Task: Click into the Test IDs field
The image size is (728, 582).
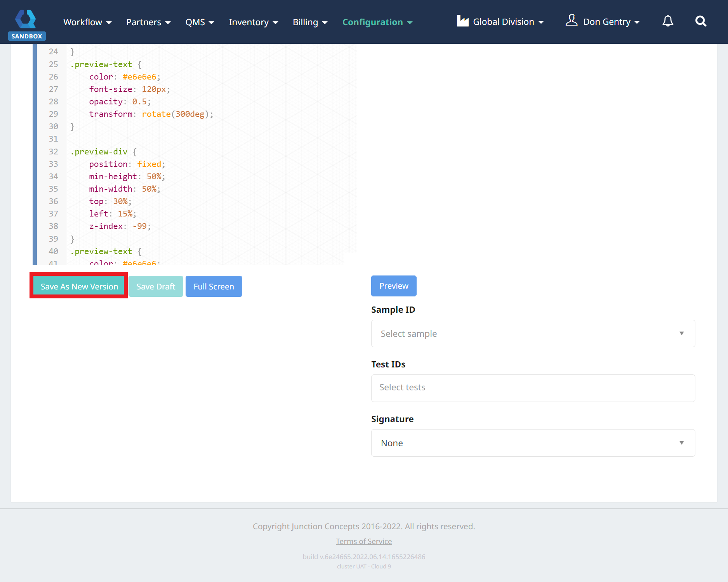Action: (x=533, y=388)
